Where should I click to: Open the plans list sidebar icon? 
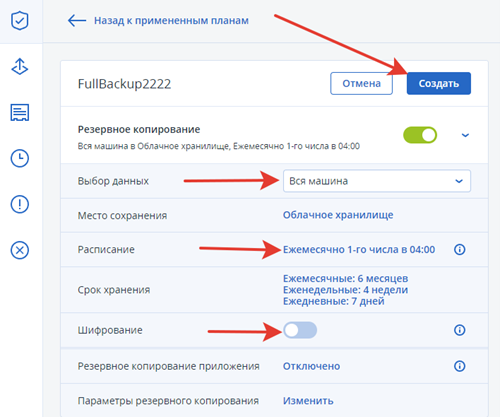20,112
